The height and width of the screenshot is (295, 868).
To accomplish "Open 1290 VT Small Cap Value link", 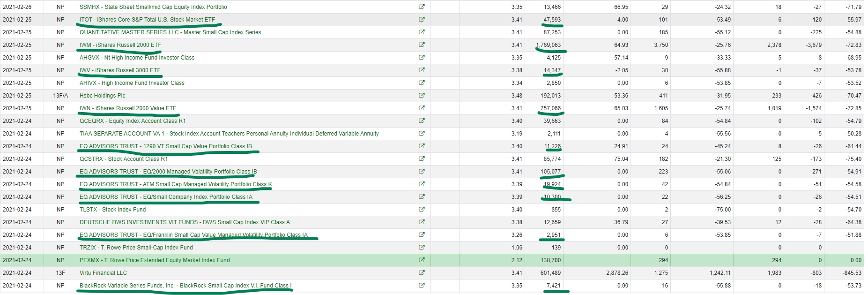I will click(166, 146).
